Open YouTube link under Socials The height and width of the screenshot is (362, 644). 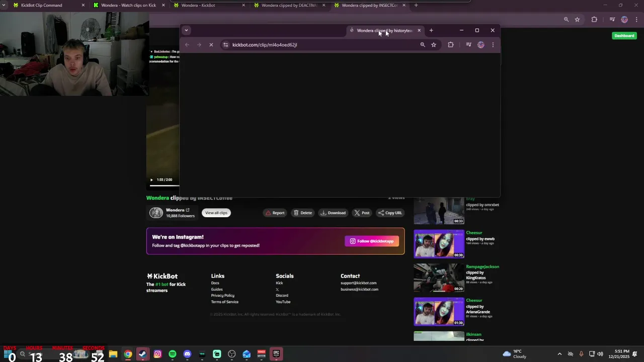click(283, 302)
